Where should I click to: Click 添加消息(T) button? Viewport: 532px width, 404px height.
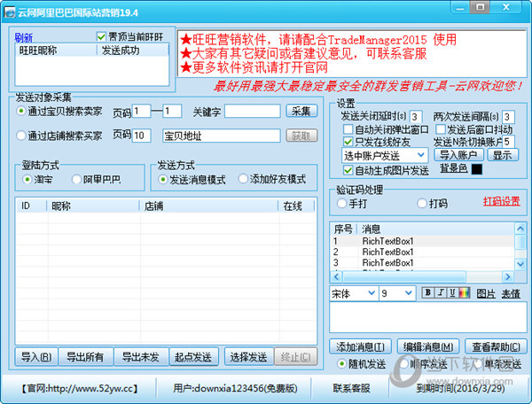(360, 346)
